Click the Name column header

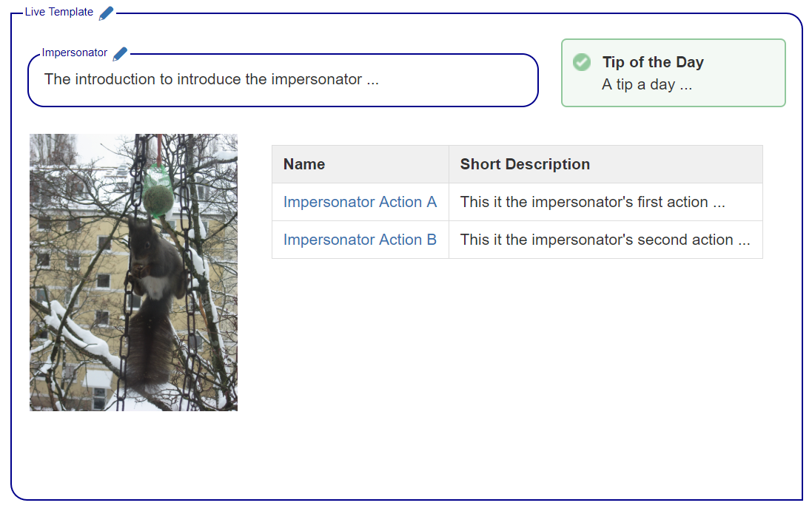click(x=304, y=164)
